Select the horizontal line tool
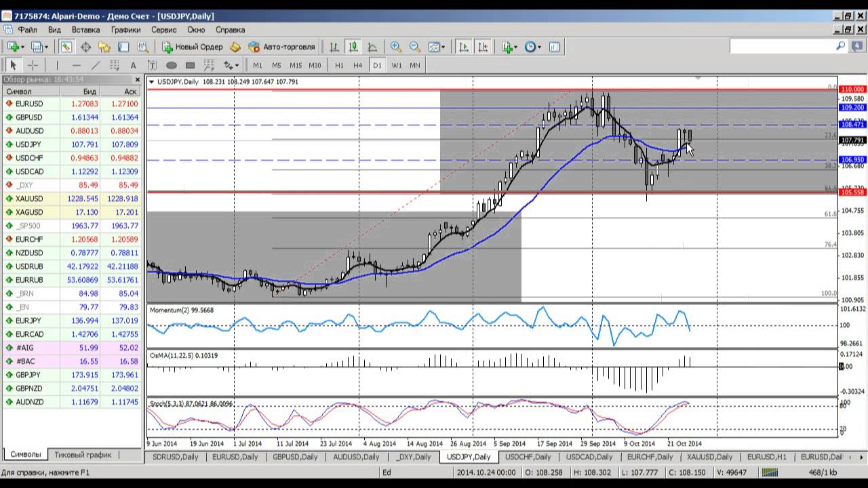This screenshot has width=868, height=488. 76,65
